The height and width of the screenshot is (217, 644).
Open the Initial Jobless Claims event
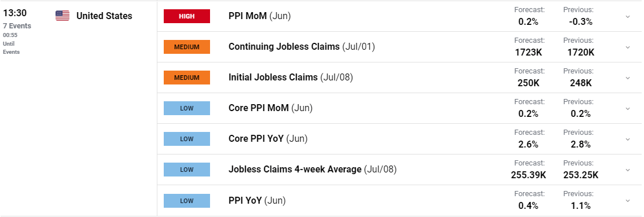click(x=290, y=78)
